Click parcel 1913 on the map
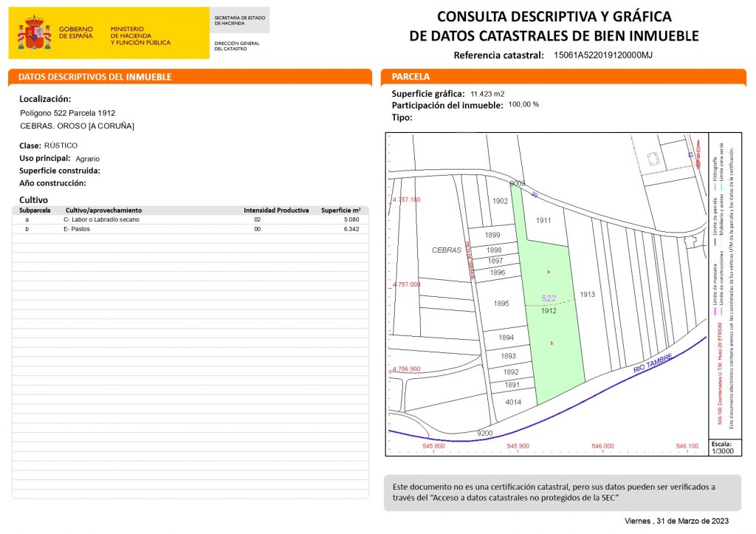 (587, 295)
